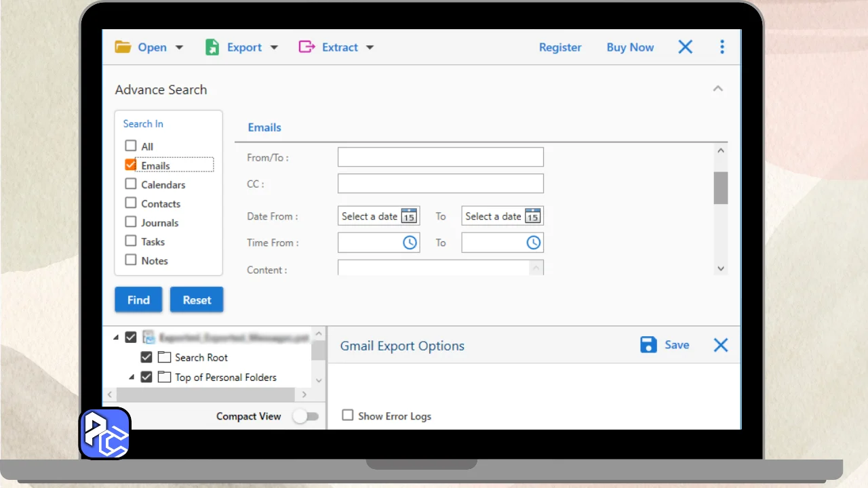Uncheck the Emails search checkbox
The height and width of the screenshot is (488, 868).
[131, 165]
